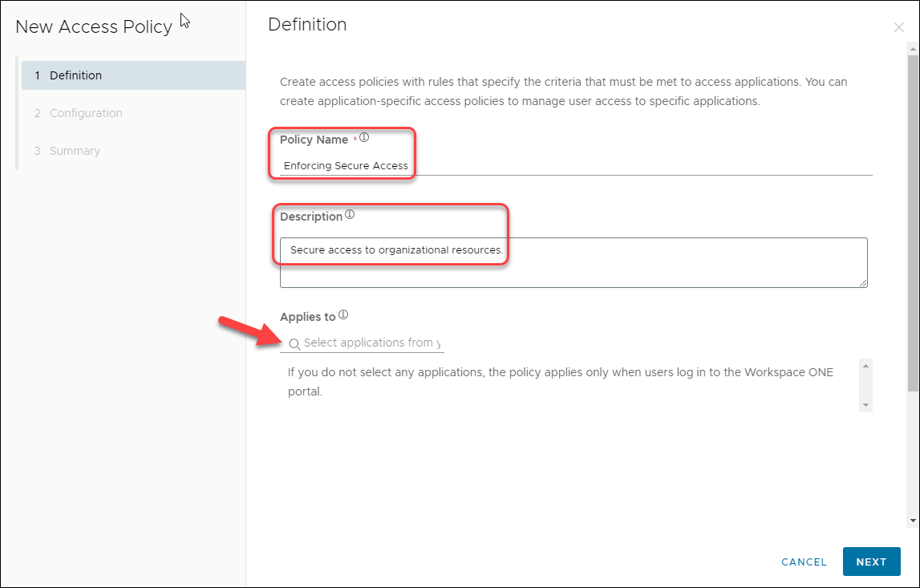Image resolution: width=920 pixels, height=588 pixels.
Task: Go to the Configuration wizard step
Action: click(86, 113)
